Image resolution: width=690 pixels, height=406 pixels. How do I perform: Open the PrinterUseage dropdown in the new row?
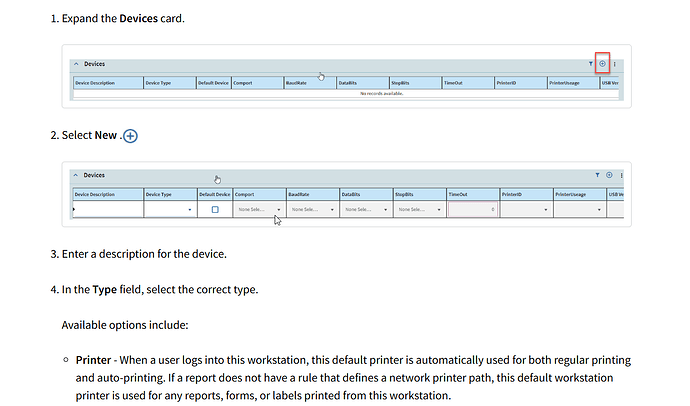pos(580,209)
